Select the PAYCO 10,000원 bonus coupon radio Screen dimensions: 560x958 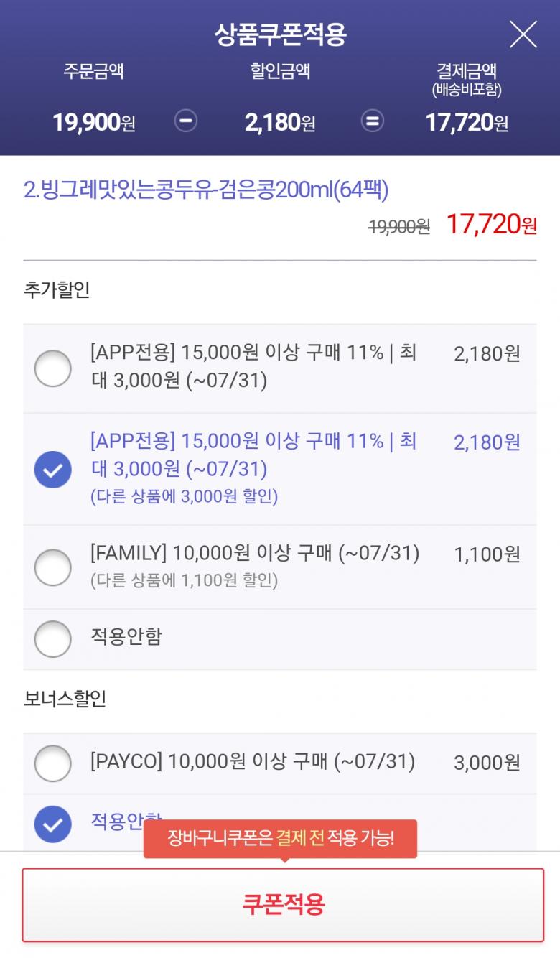pos(53,763)
